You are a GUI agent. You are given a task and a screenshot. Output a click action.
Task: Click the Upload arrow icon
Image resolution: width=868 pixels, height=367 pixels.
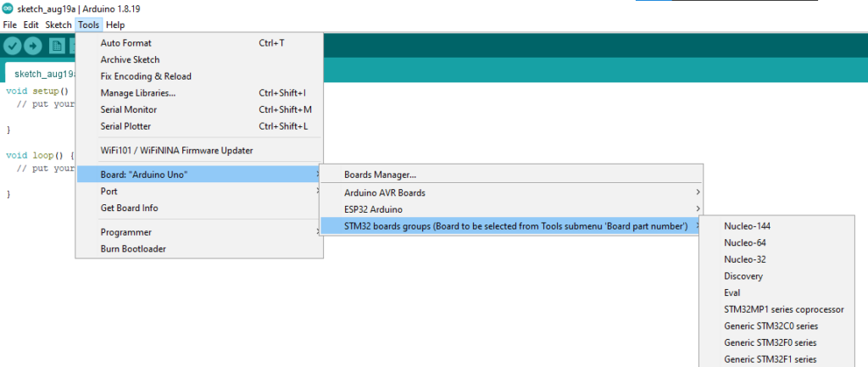click(33, 46)
